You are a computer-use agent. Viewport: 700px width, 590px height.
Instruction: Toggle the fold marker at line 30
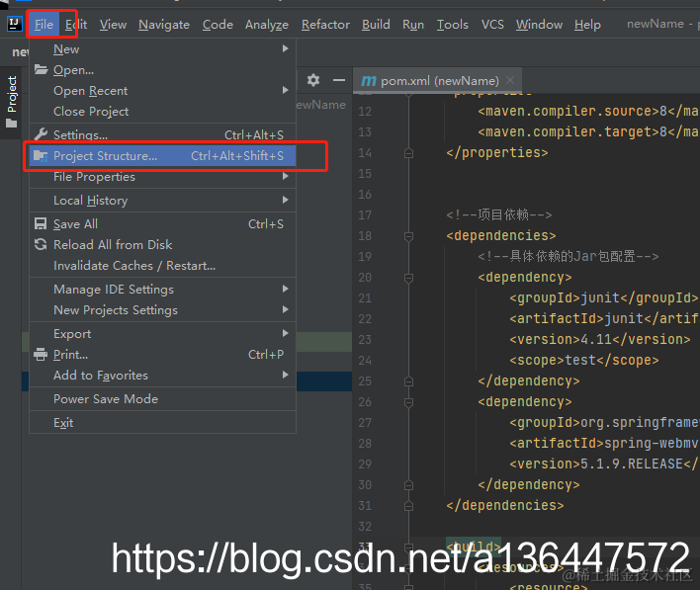tap(408, 485)
